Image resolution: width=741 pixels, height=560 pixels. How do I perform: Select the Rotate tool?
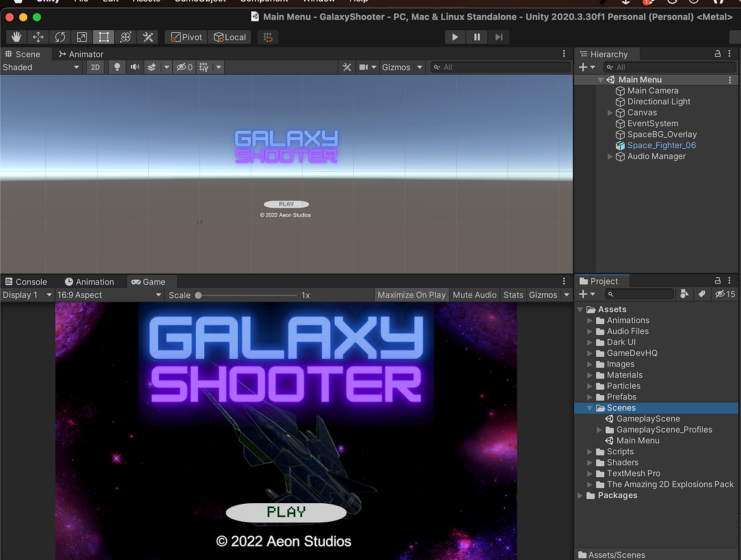pos(60,37)
